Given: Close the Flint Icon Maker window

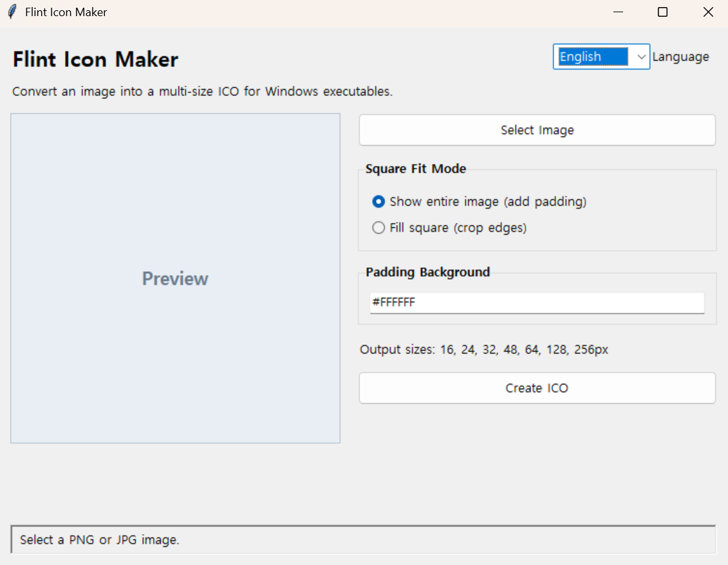Looking at the screenshot, I should click(x=708, y=12).
